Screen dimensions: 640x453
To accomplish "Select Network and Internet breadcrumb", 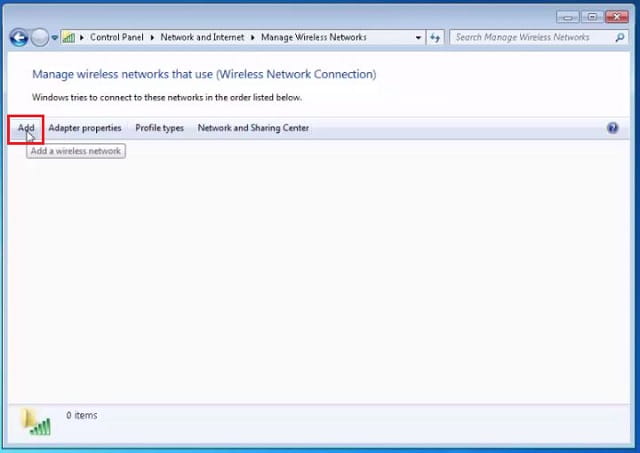I will coord(202,37).
